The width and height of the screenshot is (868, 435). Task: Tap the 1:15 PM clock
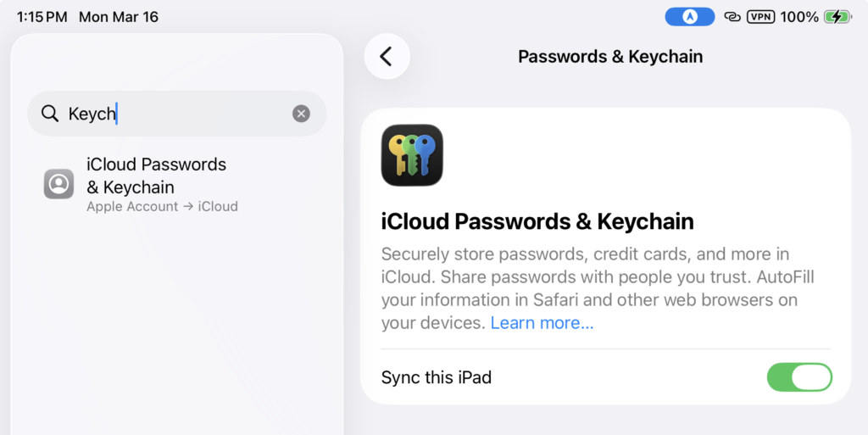(x=41, y=17)
